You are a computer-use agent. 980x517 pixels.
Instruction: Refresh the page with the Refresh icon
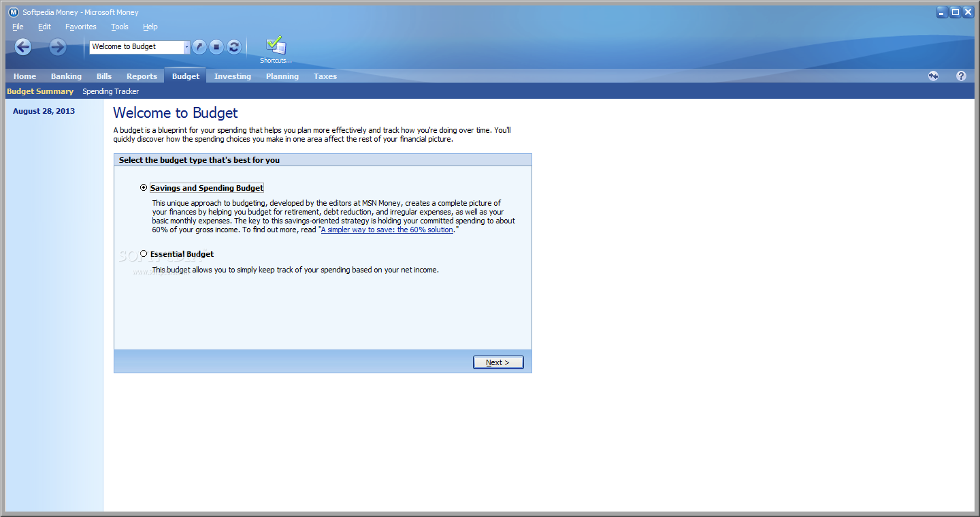pyautogui.click(x=234, y=47)
